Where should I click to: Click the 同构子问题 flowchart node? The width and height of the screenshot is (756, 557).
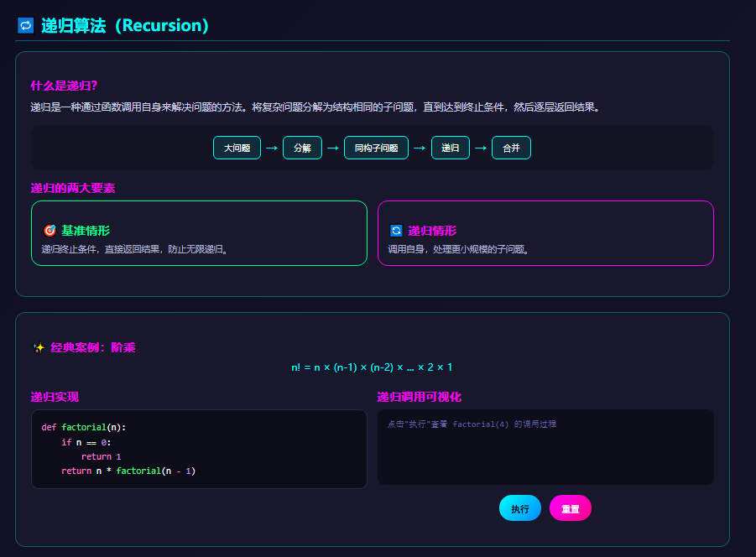coord(376,147)
